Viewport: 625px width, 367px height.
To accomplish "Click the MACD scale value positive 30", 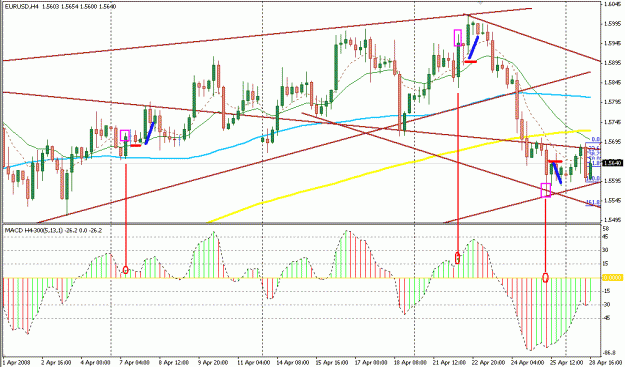I will tap(606, 250).
